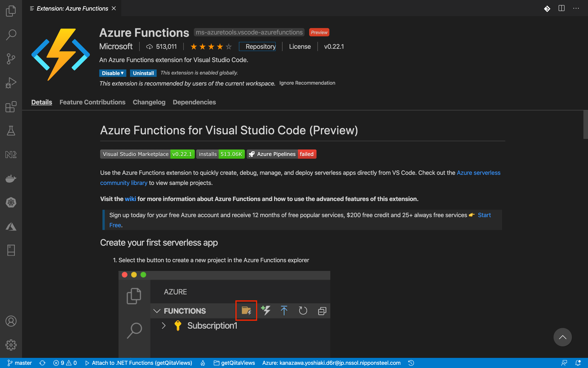Click the Azure Pipelines failed badge
This screenshot has width=588, height=368.
point(282,154)
